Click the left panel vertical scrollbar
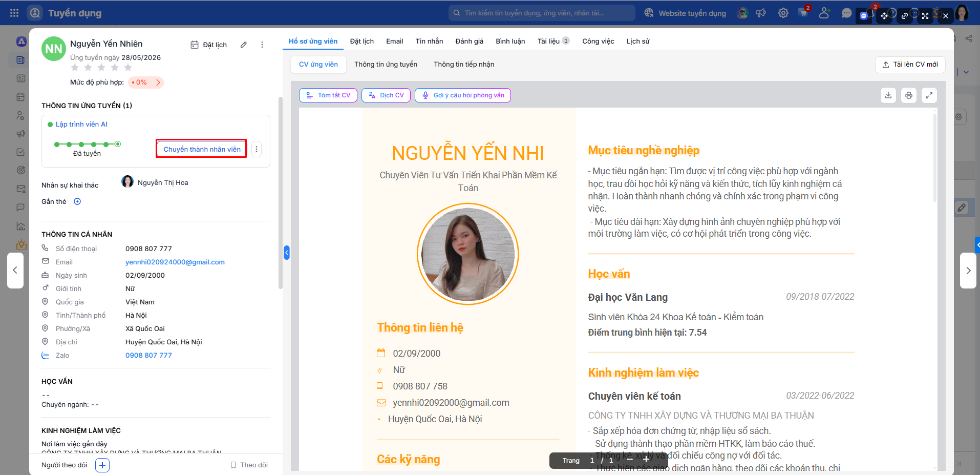The width and height of the screenshot is (980, 475). (x=280, y=193)
